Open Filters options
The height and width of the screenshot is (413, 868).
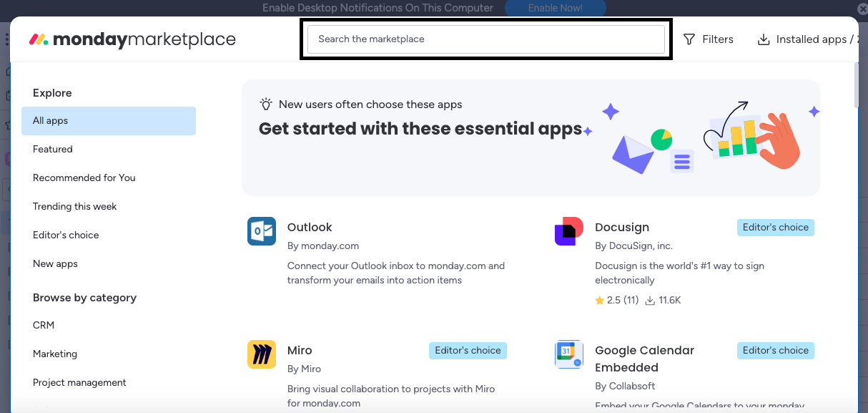coord(709,39)
